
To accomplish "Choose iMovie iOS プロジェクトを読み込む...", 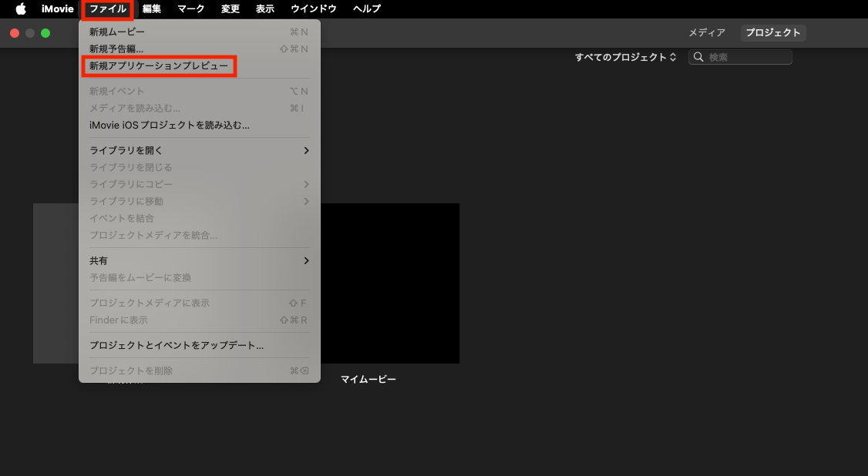I will coord(200,126).
